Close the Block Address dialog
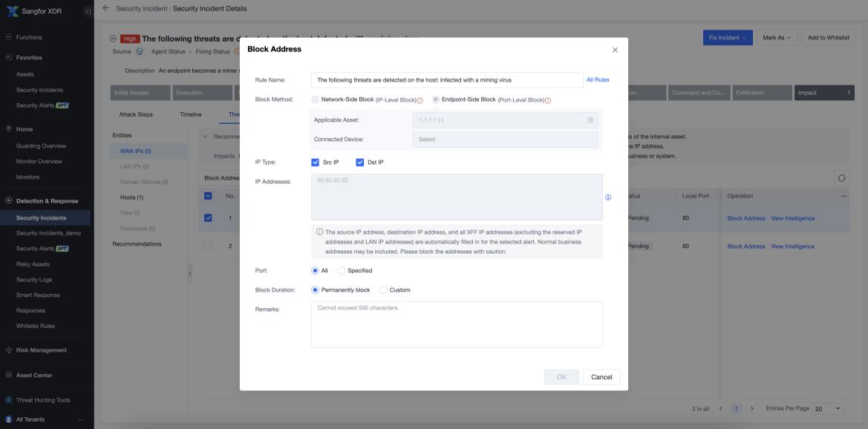The image size is (868, 429). (615, 50)
